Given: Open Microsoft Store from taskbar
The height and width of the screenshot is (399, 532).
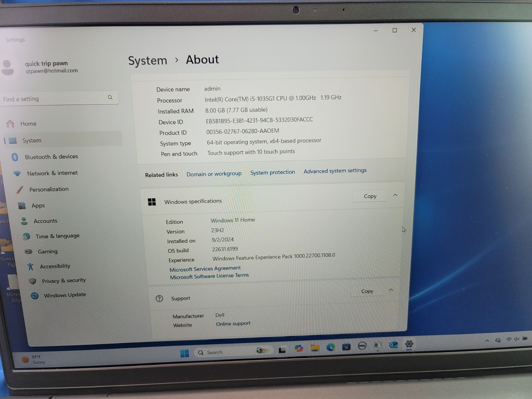Looking at the screenshot, I should [346, 347].
